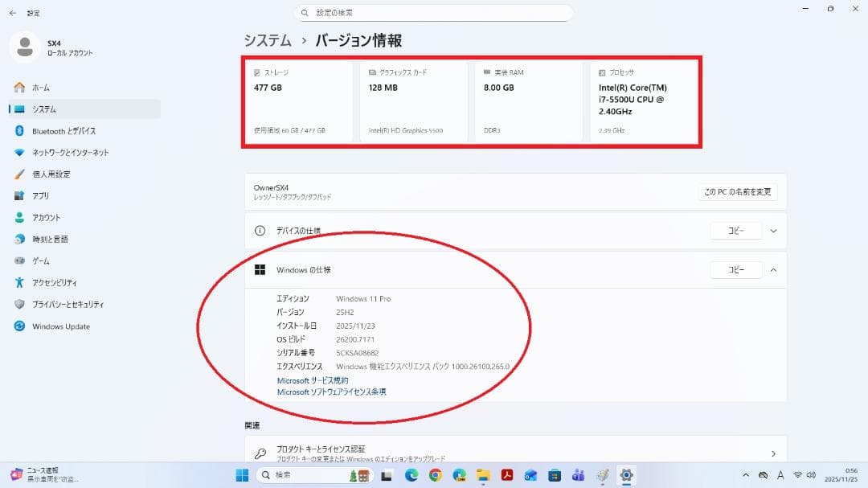Open Adobe Acrobat from the taskbar
Screen dimensions: 868x488
click(x=506, y=474)
